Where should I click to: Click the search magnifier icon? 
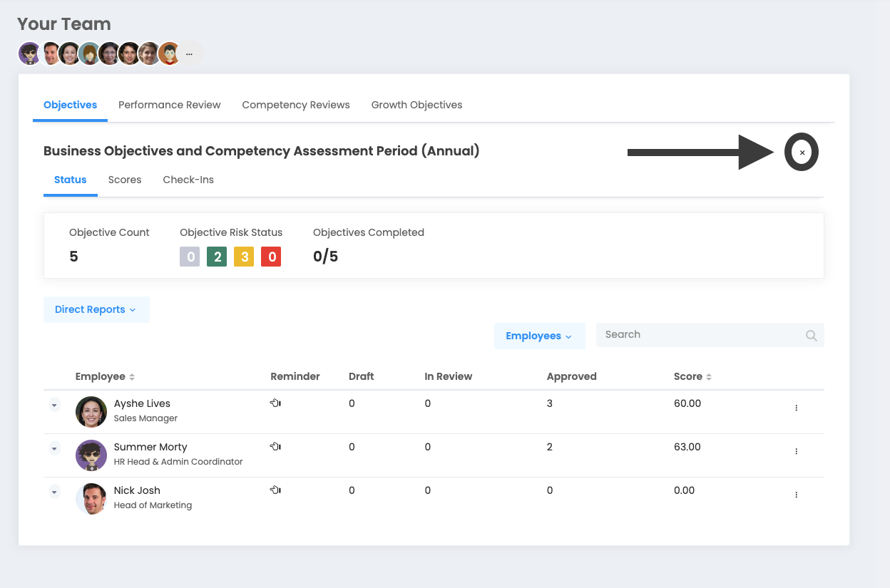coord(811,336)
